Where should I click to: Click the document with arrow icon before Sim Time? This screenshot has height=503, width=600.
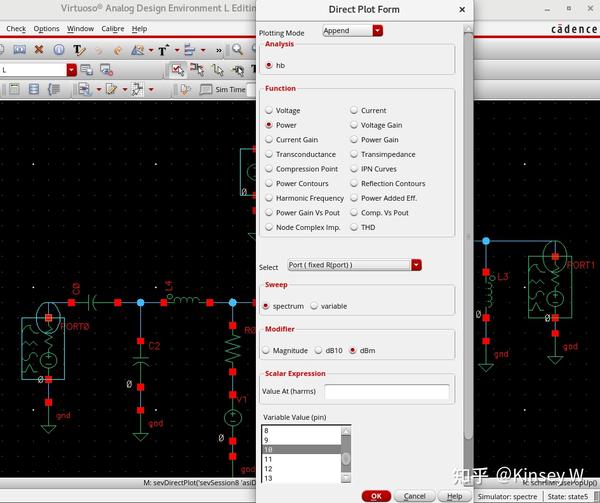(x=186, y=90)
